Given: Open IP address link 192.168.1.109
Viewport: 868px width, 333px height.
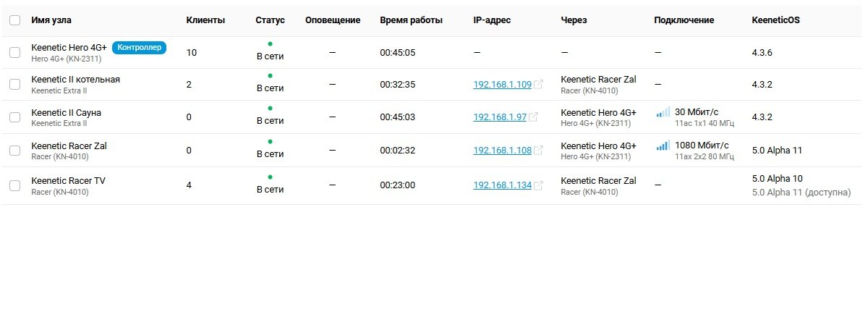Looking at the screenshot, I should click(503, 85).
